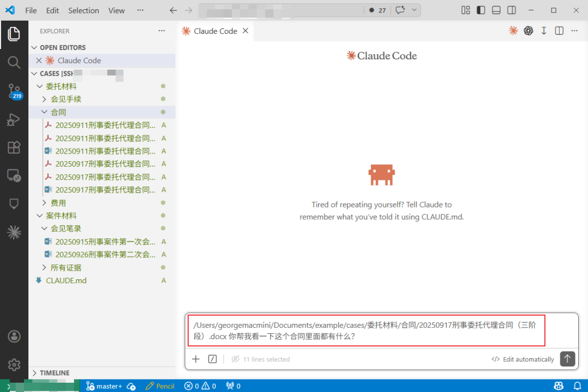Click the add attachment plus button
The image size is (588, 392).
(196, 359)
